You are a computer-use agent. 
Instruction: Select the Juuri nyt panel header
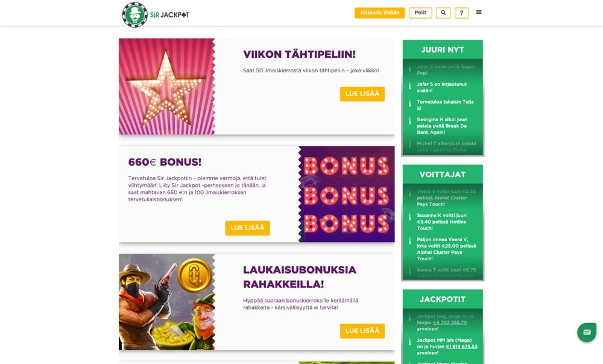click(x=443, y=49)
